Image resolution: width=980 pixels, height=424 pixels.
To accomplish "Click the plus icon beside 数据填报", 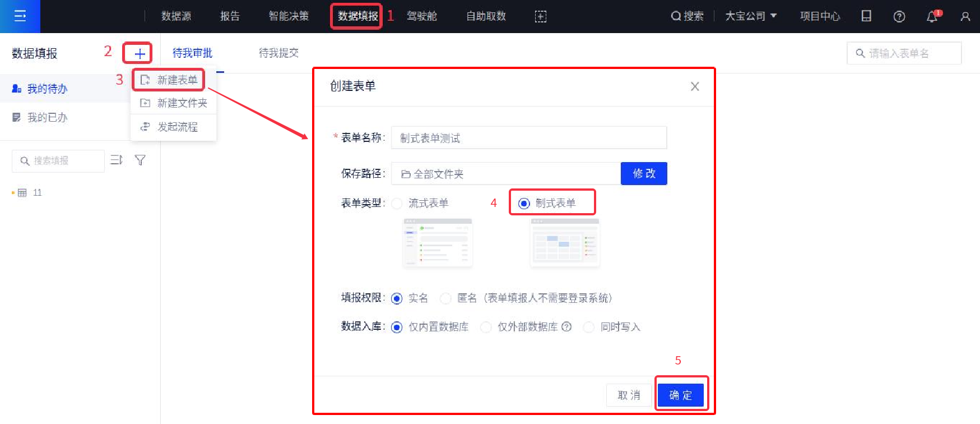I will pos(139,54).
